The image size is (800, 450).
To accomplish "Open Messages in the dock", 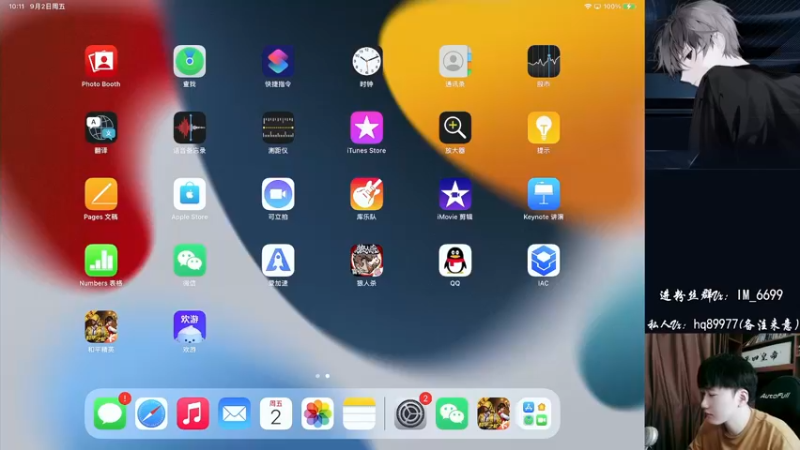I will click(x=110, y=413).
